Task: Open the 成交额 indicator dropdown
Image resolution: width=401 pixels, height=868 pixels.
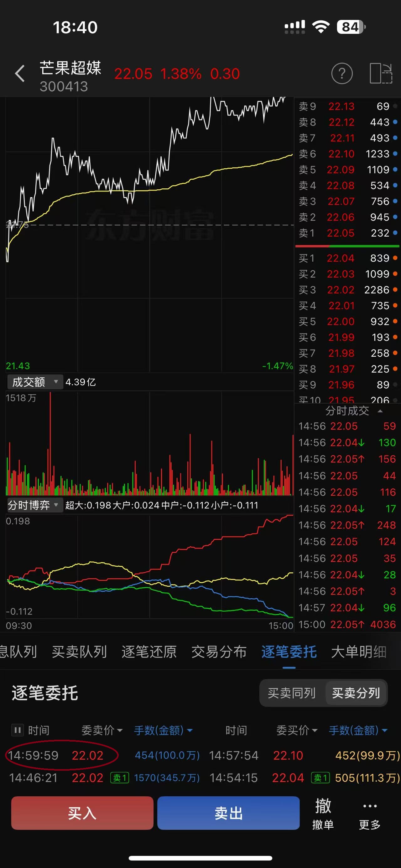Action: click(35, 382)
